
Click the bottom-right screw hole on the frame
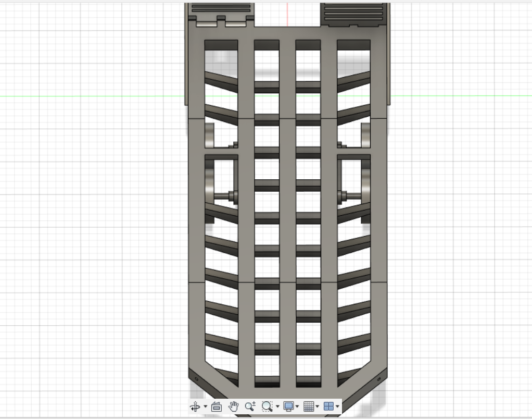(x=379, y=378)
